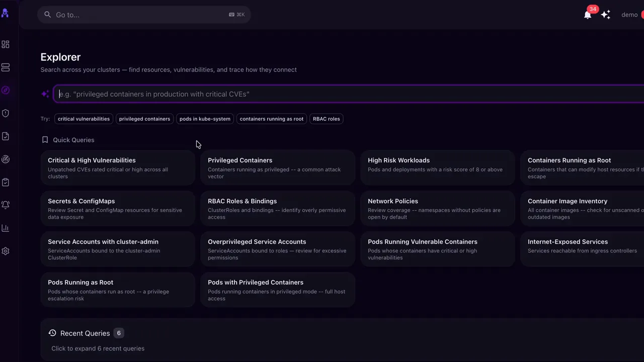Screen dimensions: 644x362
Task: Open notifications bell with 34 badge
Action: point(588,15)
